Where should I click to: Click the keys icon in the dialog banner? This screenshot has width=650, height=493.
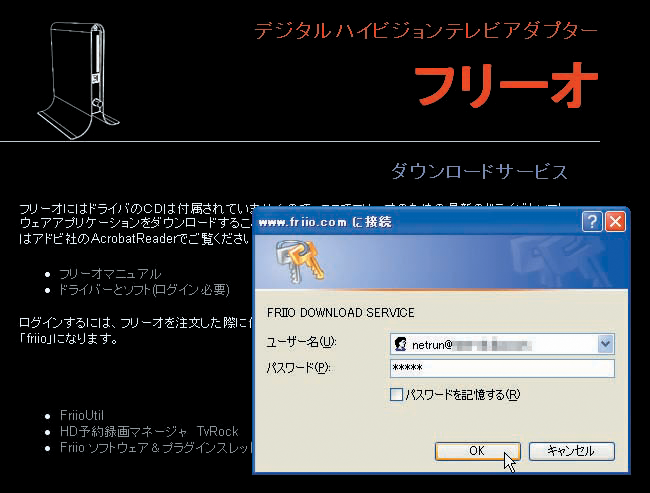point(300,261)
